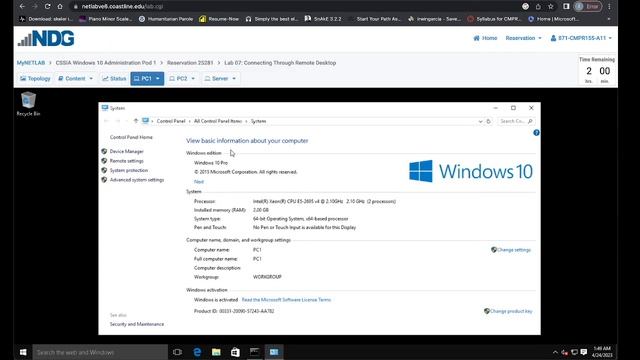Click the NDG logo
The image size is (640, 360).
pyautogui.click(x=46, y=38)
